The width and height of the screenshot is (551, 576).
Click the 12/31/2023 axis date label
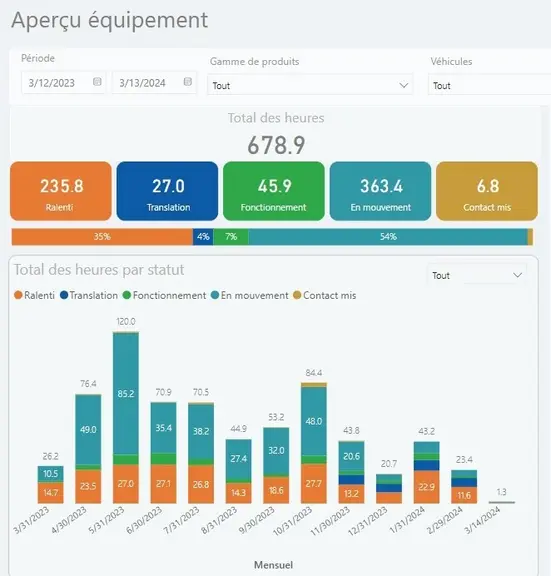click(x=368, y=521)
